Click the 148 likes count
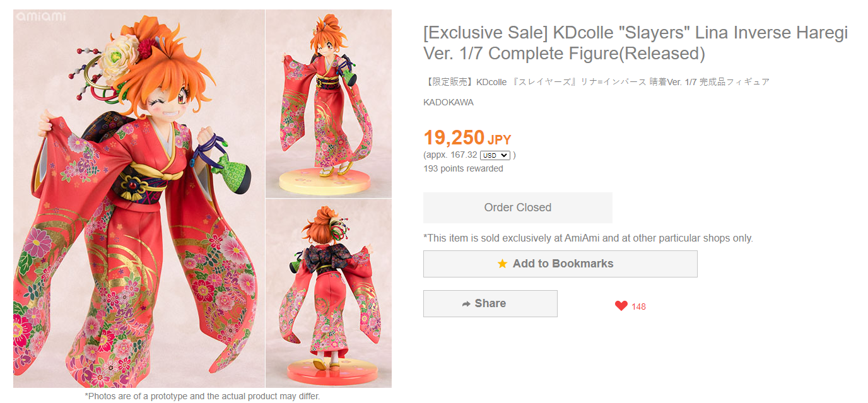 click(638, 307)
